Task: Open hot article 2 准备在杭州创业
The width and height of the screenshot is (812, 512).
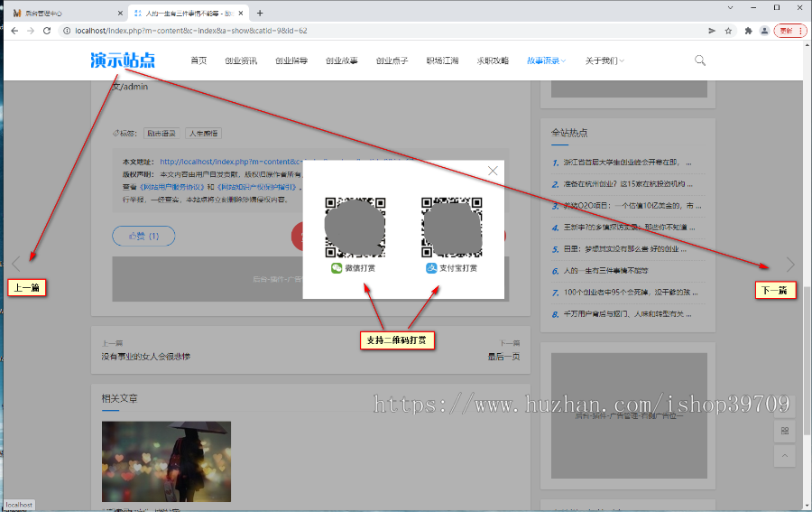Action: pyautogui.click(x=628, y=184)
